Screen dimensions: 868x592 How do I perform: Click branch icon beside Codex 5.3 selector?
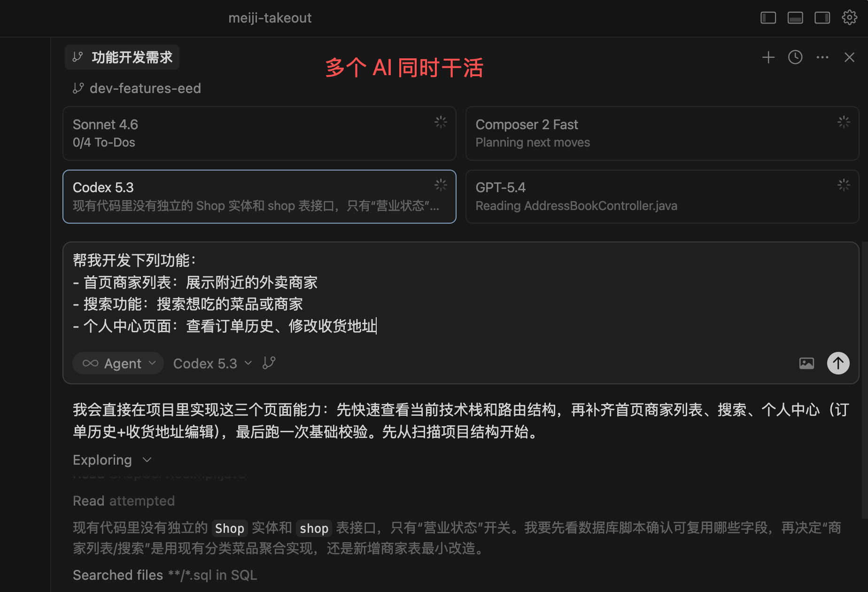pos(269,363)
